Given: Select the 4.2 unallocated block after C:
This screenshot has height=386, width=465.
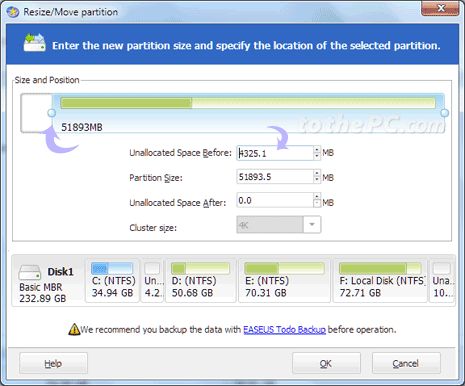Looking at the screenshot, I should pyautogui.click(x=152, y=281).
